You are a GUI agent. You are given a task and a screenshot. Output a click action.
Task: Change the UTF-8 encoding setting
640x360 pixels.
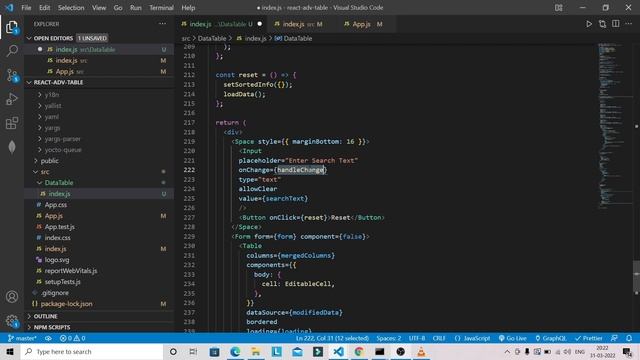[417, 338]
